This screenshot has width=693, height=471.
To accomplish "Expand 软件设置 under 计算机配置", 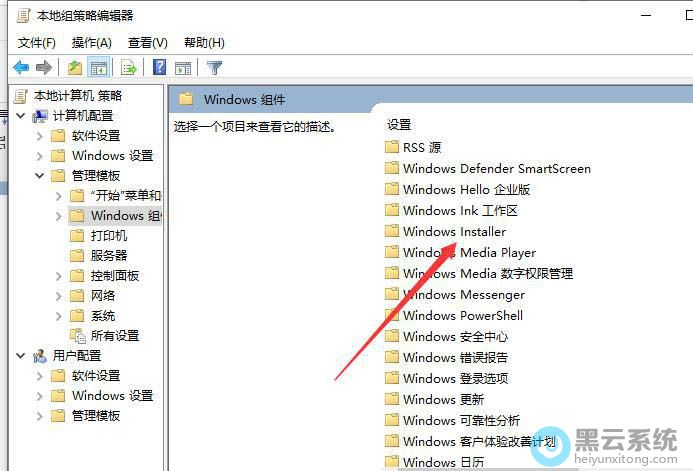I will tap(40, 136).
